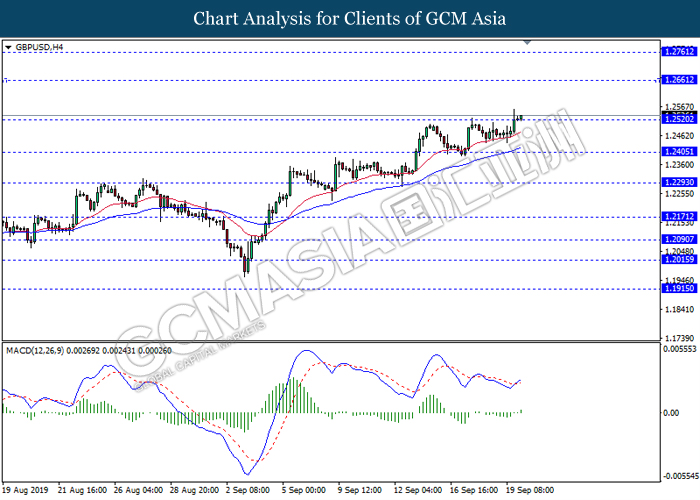This screenshot has width=700, height=500.
Task: Click the current price tag 1.25202
Action: pyautogui.click(x=679, y=118)
